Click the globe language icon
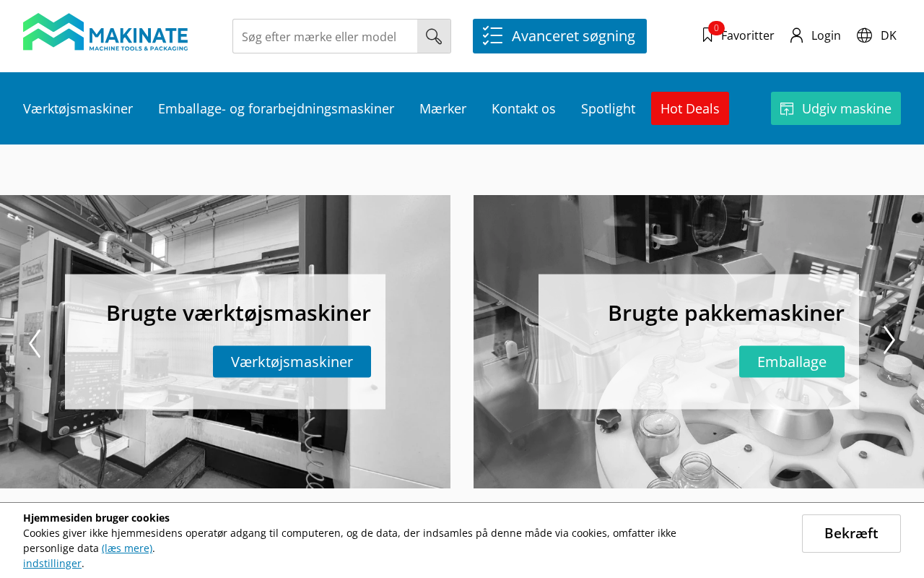 click(x=864, y=35)
